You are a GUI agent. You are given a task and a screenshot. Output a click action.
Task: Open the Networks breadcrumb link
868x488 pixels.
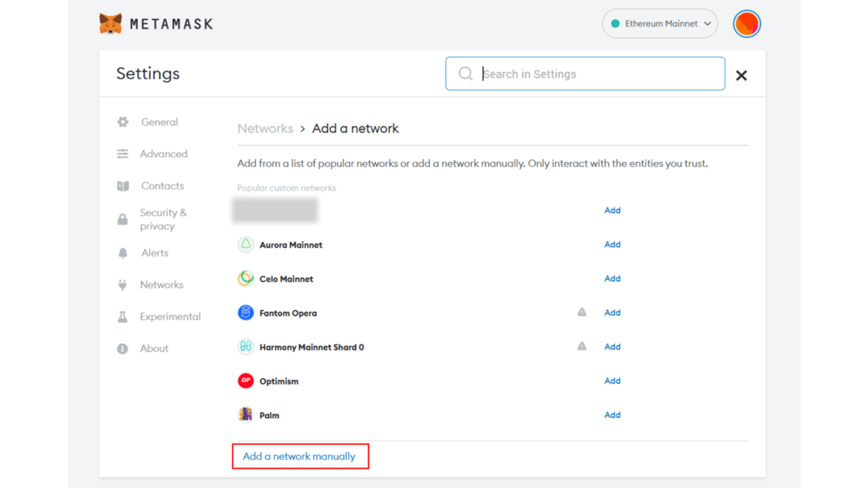point(265,128)
